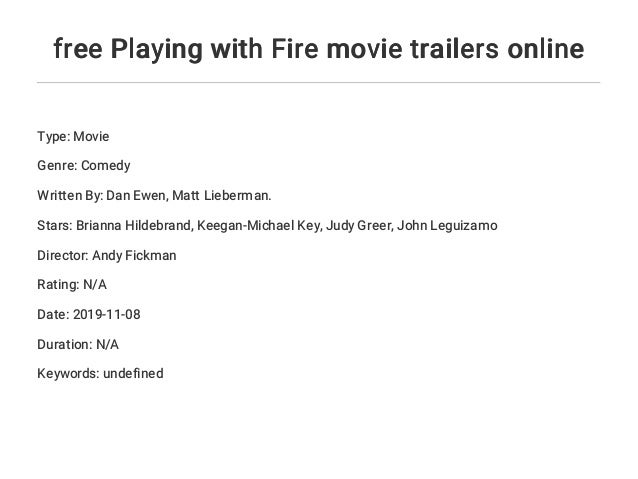Click the name Dan Ewen
Screen dimensions: 638x479
click(x=136, y=196)
